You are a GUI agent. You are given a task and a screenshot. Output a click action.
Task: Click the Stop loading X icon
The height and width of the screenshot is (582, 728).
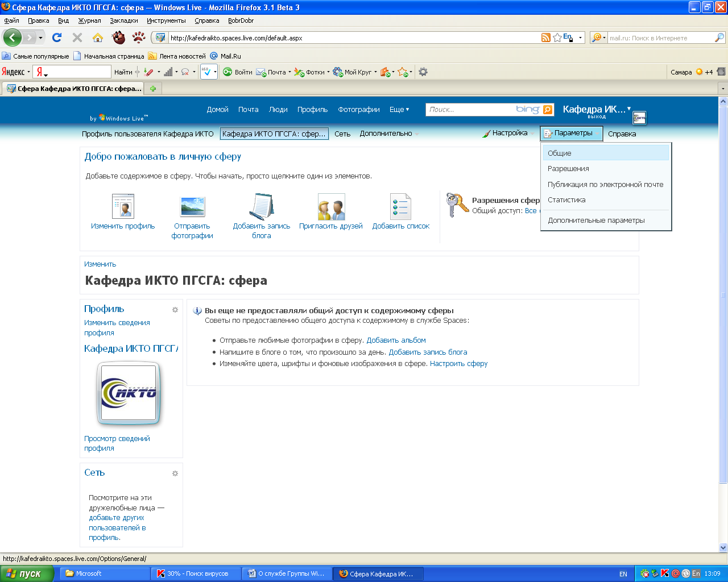77,38
